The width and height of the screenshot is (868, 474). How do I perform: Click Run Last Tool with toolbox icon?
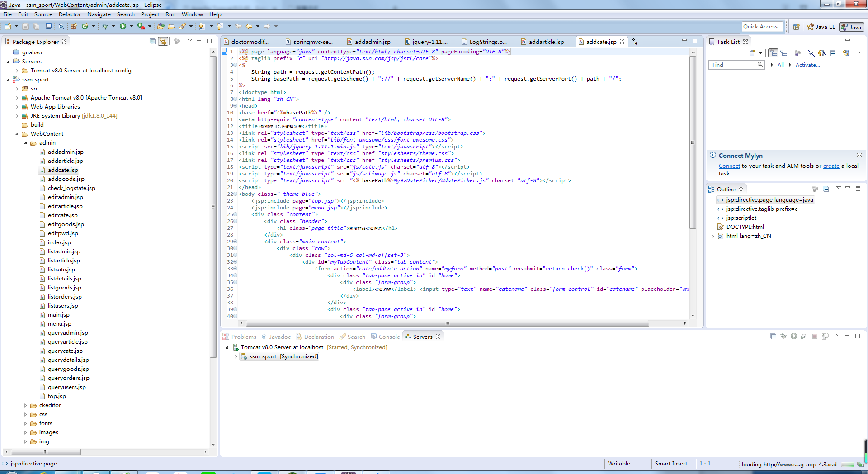141,27
